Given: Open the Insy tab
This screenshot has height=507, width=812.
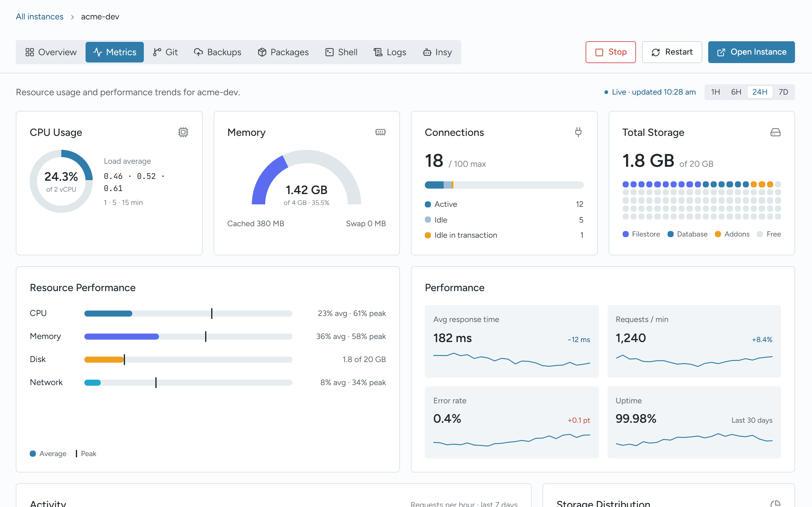Looking at the screenshot, I should (x=437, y=52).
